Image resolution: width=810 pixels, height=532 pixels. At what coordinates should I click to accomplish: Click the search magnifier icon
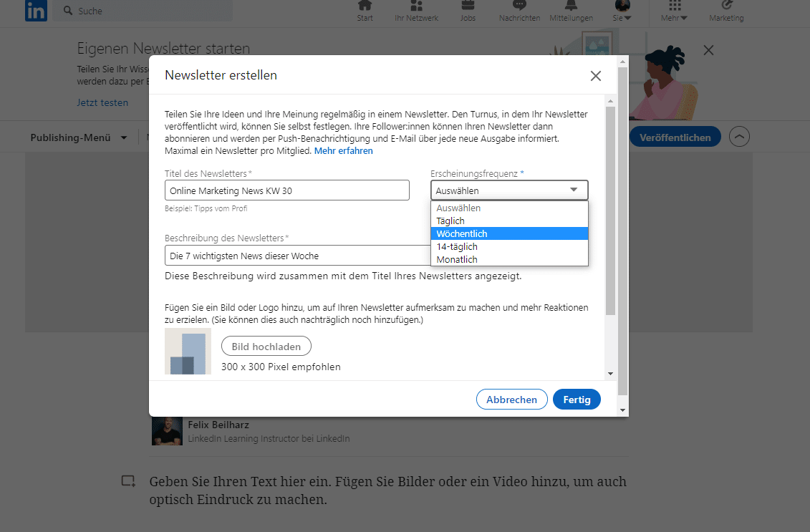click(67, 10)
